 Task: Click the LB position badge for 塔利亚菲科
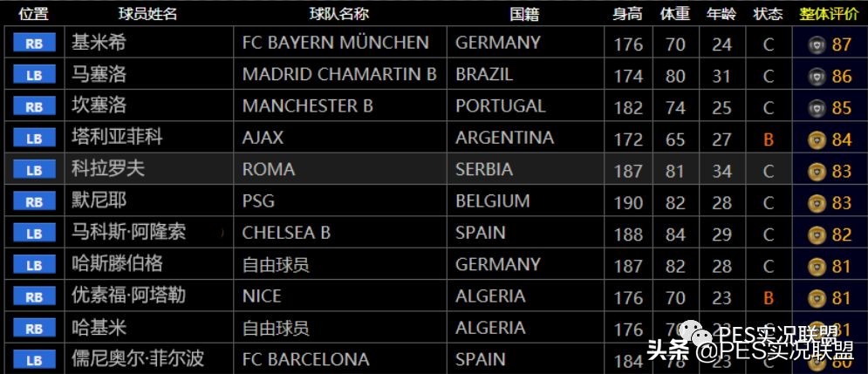[34, 139]
